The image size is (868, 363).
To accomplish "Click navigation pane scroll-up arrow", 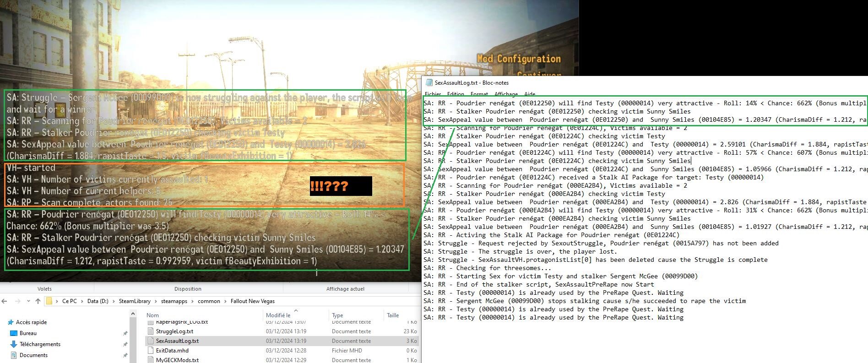I will click(x=133, y=314).
